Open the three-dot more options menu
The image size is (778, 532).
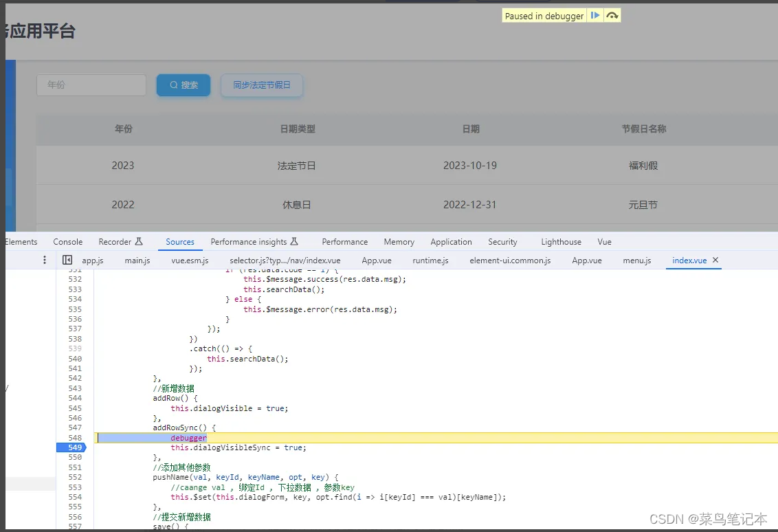(45, 260)
